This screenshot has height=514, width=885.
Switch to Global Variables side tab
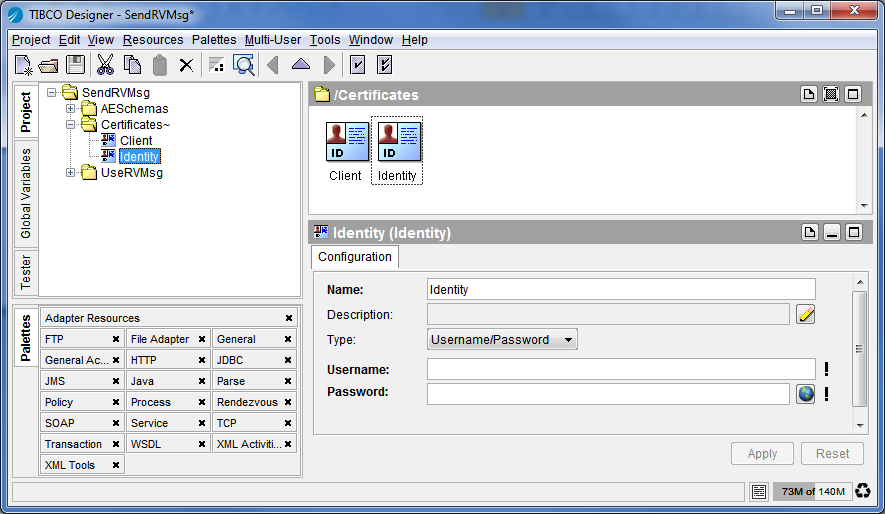pos(26,194)
